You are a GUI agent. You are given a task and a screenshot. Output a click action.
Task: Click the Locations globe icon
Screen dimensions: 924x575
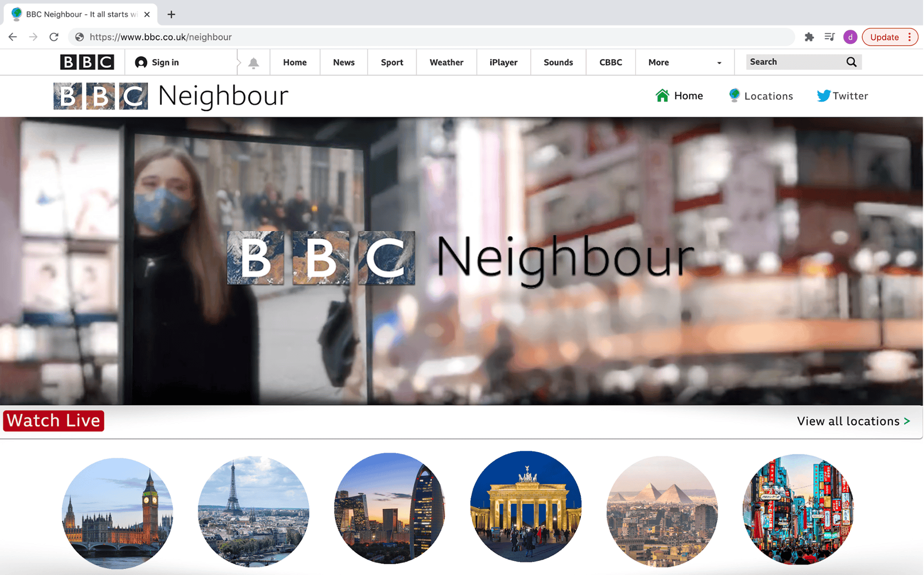734,95
